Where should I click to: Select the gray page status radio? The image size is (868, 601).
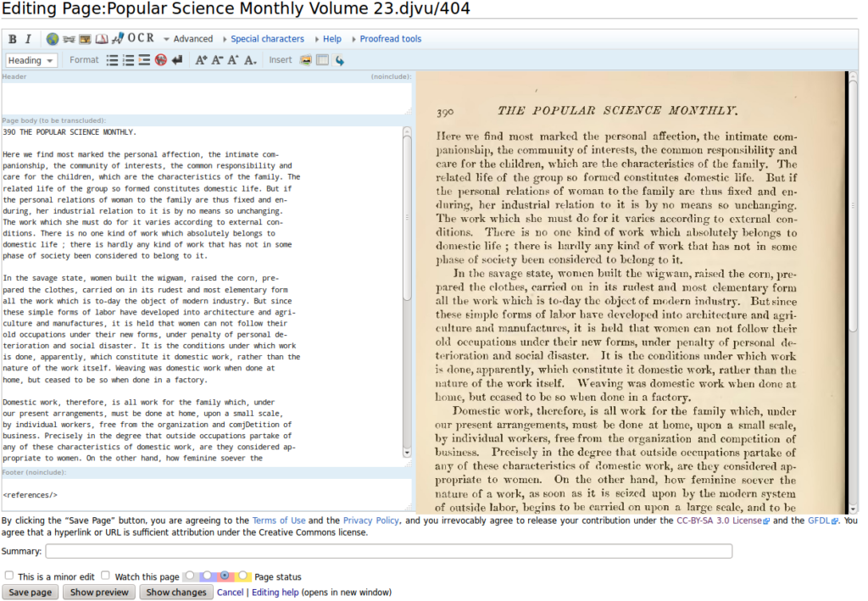click(190, 576)
